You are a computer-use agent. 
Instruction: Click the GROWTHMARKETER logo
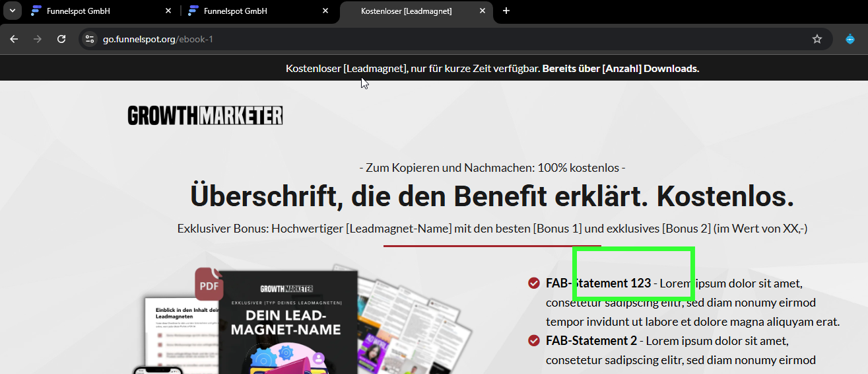205,116
